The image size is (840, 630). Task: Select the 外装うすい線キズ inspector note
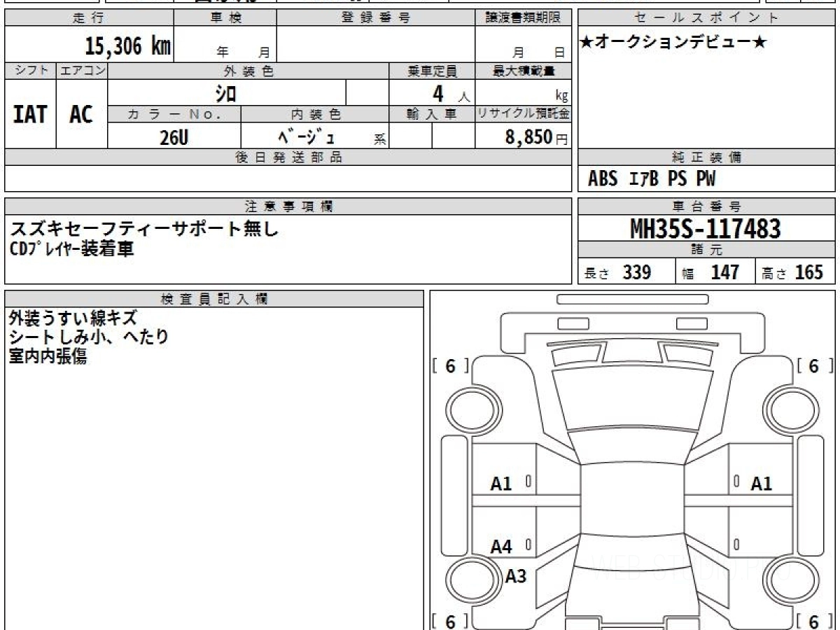pyautogui.click(x=73, y=318)
